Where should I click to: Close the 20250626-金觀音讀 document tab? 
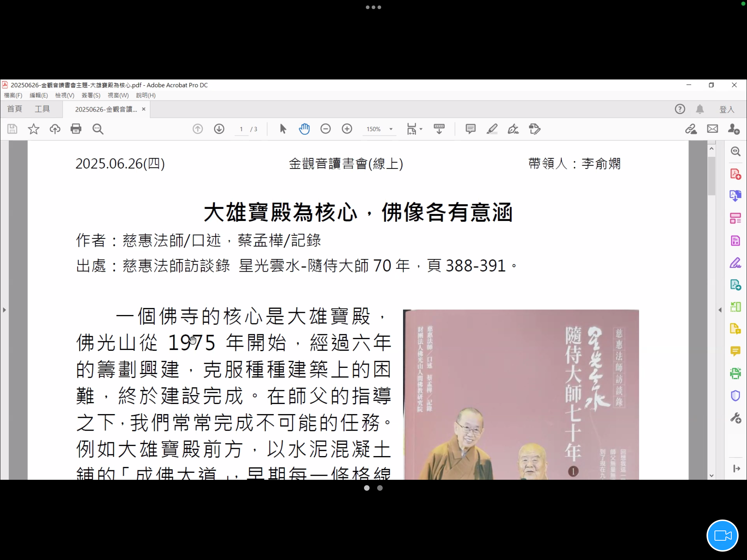pyautogui.click(x=144, y=109)
